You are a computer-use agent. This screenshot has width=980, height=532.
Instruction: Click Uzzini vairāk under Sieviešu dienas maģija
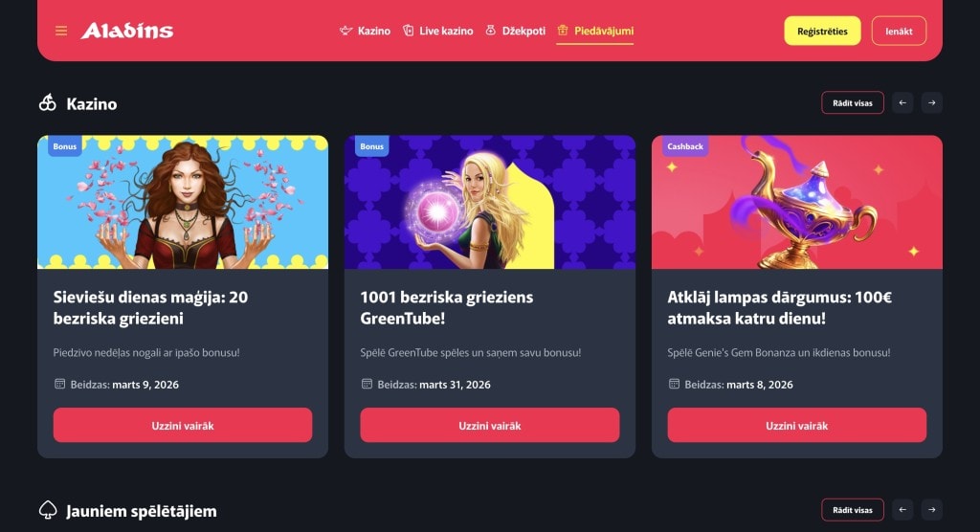[x=183, y=425]
